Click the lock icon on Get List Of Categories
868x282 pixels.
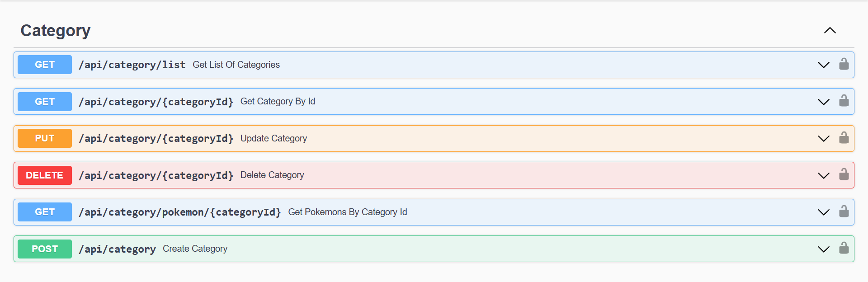click(844, 64)
